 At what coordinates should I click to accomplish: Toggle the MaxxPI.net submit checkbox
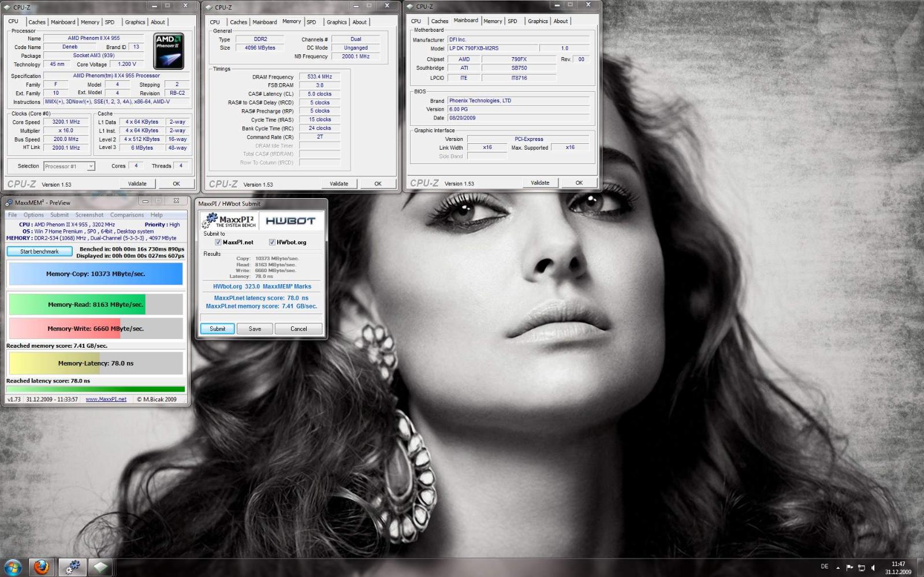coord(218,243)
